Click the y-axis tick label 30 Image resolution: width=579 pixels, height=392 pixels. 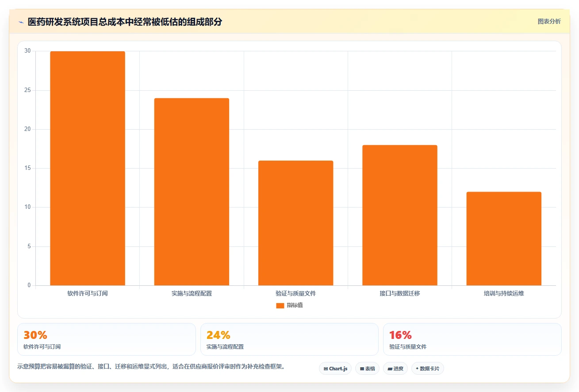[x=28, y=51]
